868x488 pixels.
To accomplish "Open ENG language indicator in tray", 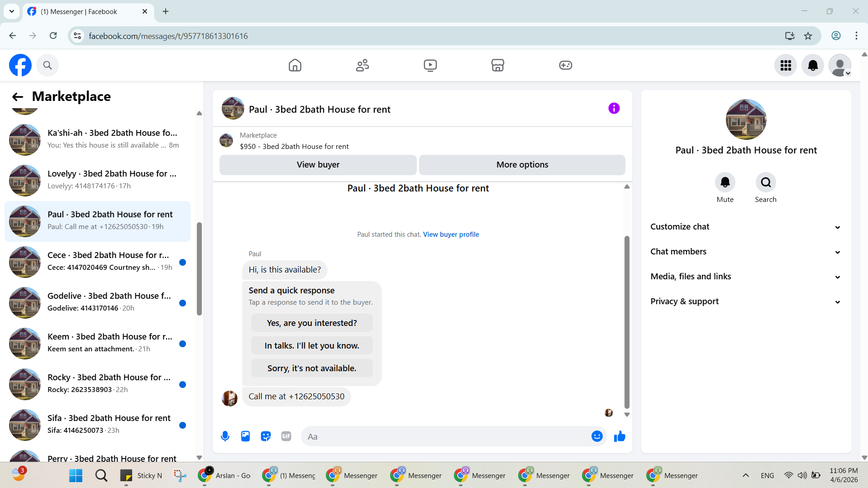I will [768, 475].
